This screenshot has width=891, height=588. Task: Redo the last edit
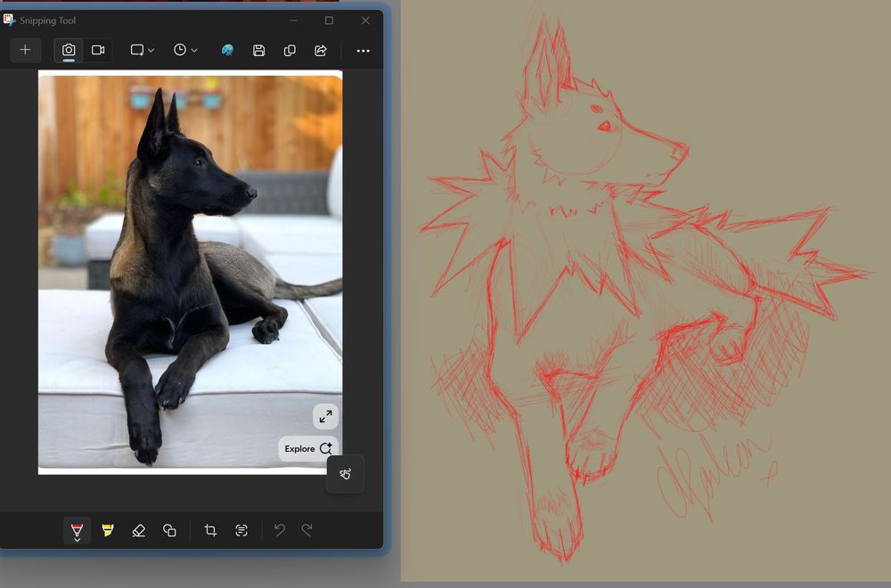(307, 530)
